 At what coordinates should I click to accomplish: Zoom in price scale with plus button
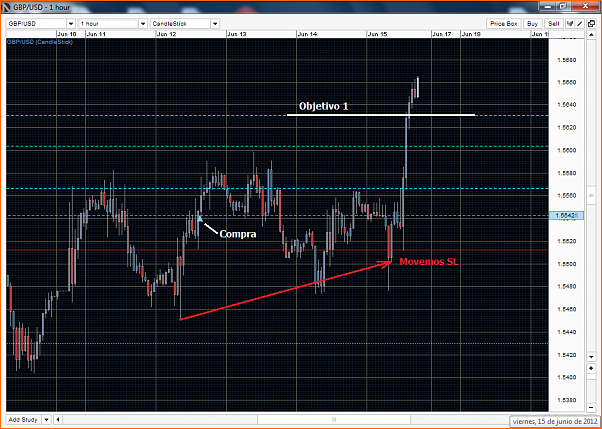coord(591,368)
